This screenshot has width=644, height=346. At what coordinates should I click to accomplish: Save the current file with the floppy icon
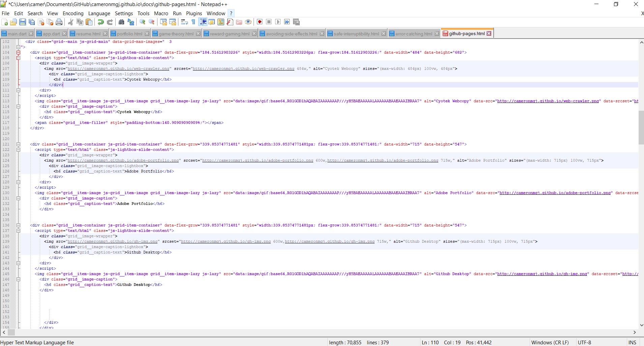point(23,22)
